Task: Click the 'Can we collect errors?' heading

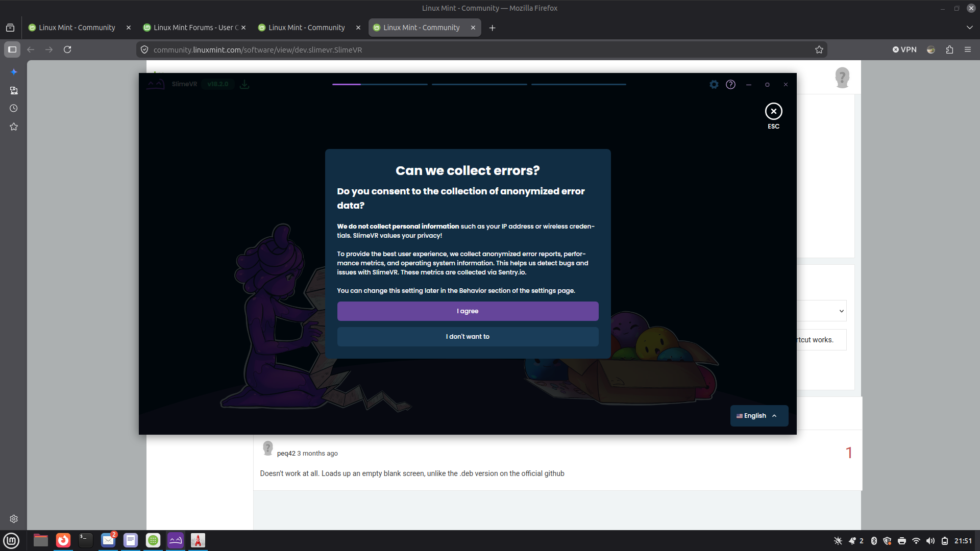Action: [x=468, y=170]
